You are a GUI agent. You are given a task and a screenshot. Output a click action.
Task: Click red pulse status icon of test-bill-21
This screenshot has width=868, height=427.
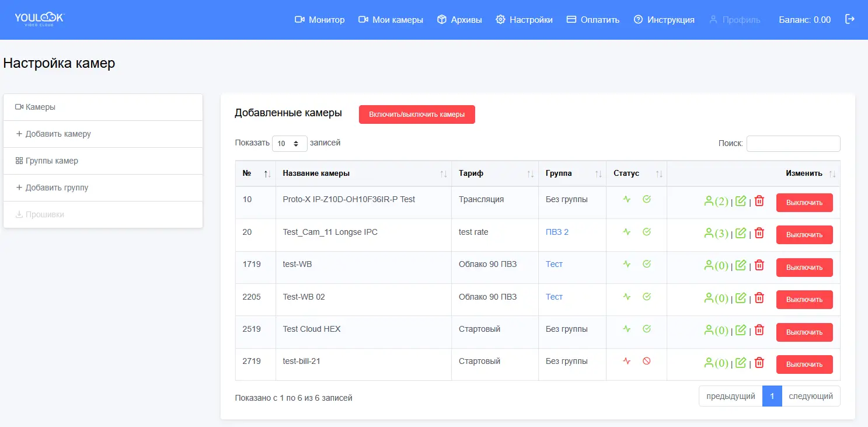coord(627,361)
